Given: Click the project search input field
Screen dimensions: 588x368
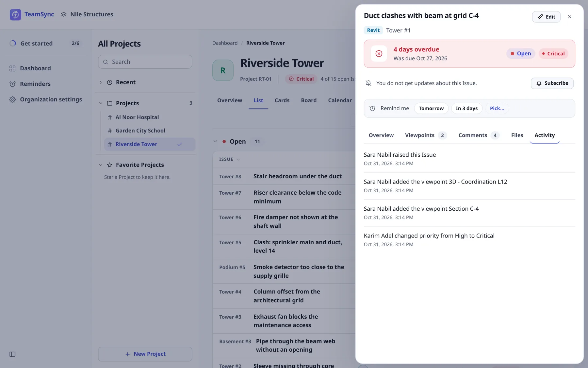Looking at the screenshot, I should coord(145,62).
